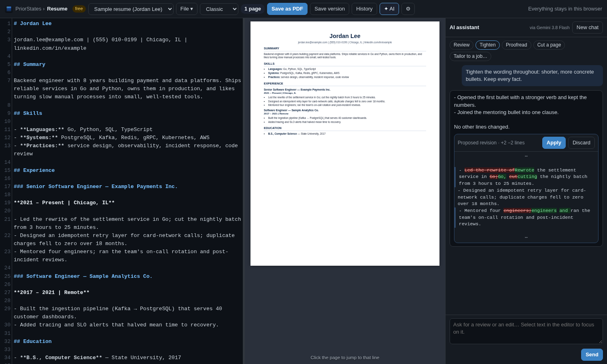This screenshot has width=607, height=364.
Task: Choose the Review quick action
Action: point(461,45)
